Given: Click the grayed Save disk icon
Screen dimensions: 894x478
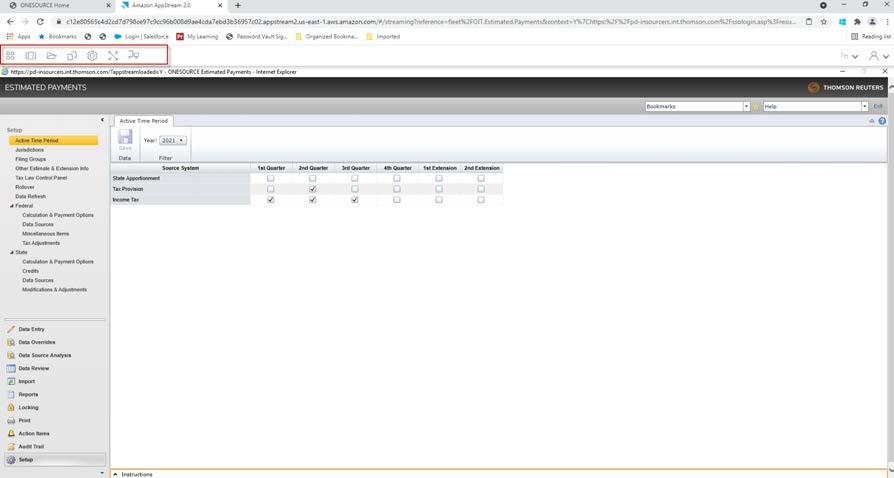Looking at the screenshot, I should [x=125, y=139].
